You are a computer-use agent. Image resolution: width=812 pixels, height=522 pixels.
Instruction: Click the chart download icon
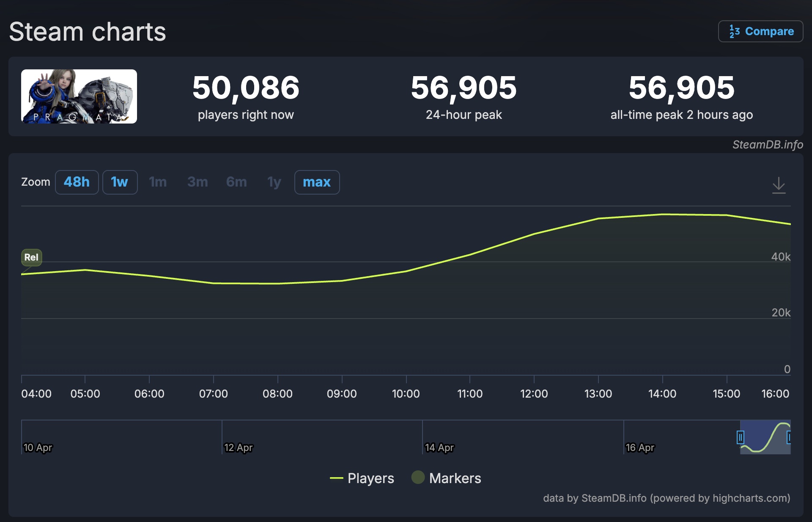pos(779,185)
